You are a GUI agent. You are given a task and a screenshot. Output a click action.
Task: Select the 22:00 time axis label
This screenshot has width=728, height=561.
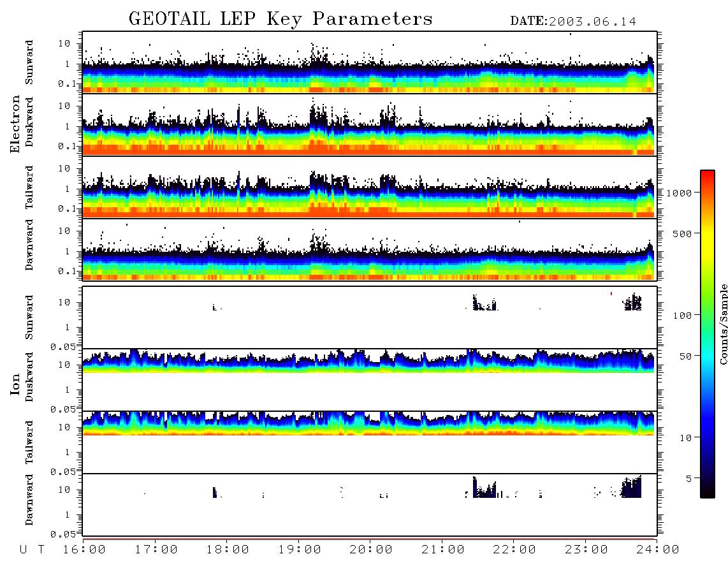point(515,550)
